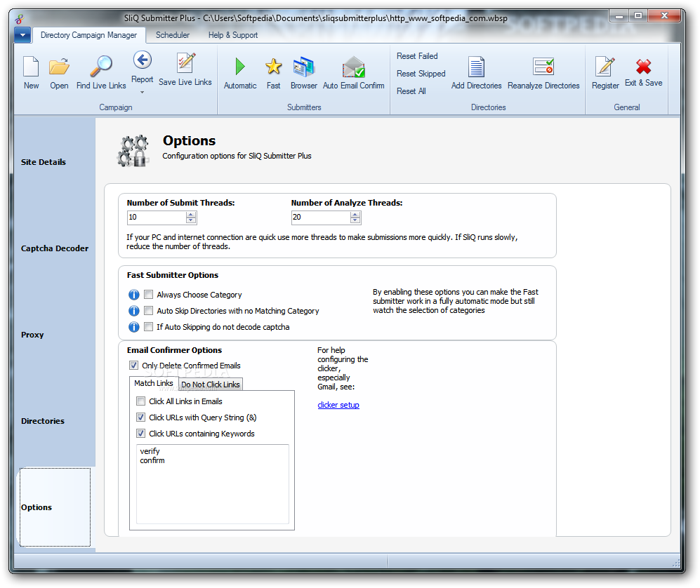Go to Site Details section
The width and height of the screenshot is (700, 588).
click(44, 162)
